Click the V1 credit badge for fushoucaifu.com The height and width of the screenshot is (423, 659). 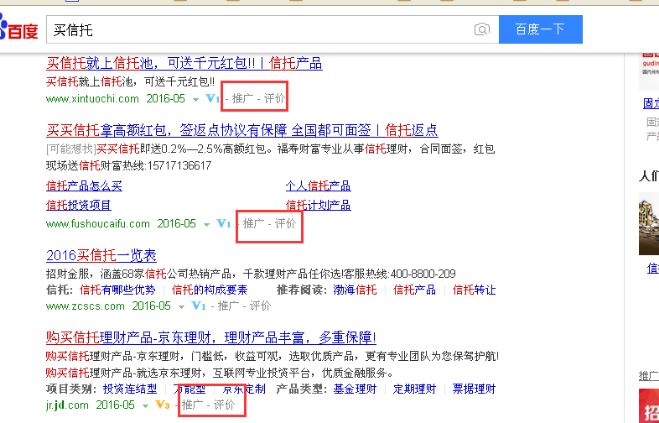[224, 224]
